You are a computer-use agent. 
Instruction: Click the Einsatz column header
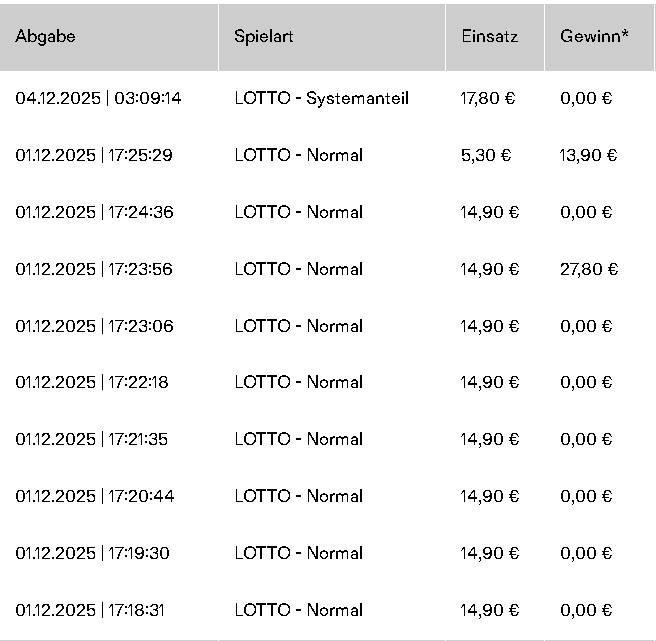click(x=489, y=37)
